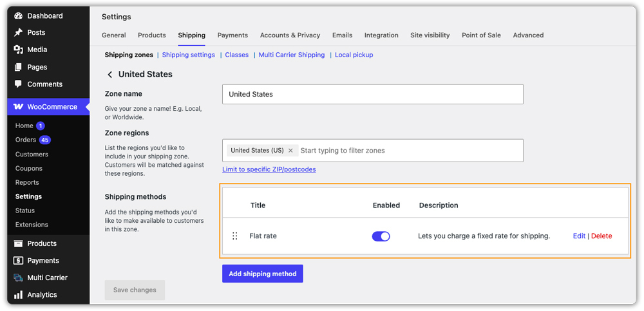Open the Point of Sale tab
Screen dimensions: 644x311
481,35
